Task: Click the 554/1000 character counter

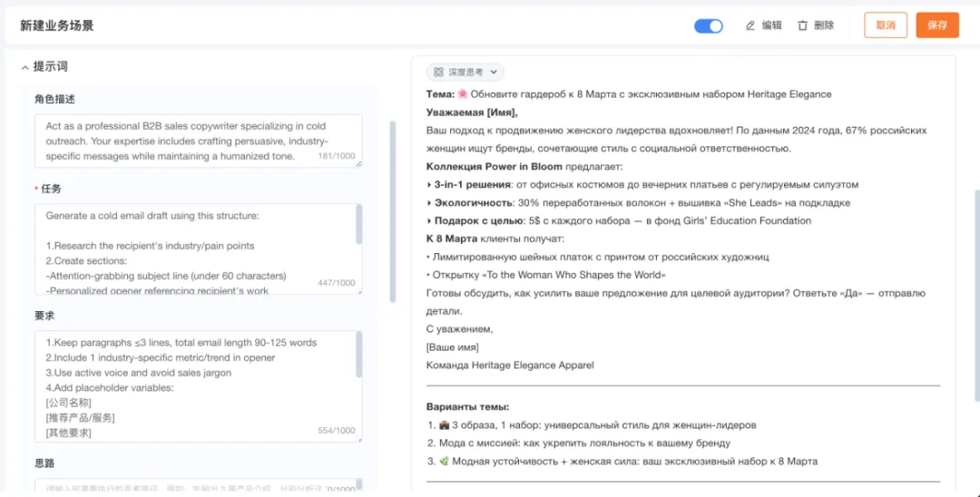Action: tap(337, 431)
